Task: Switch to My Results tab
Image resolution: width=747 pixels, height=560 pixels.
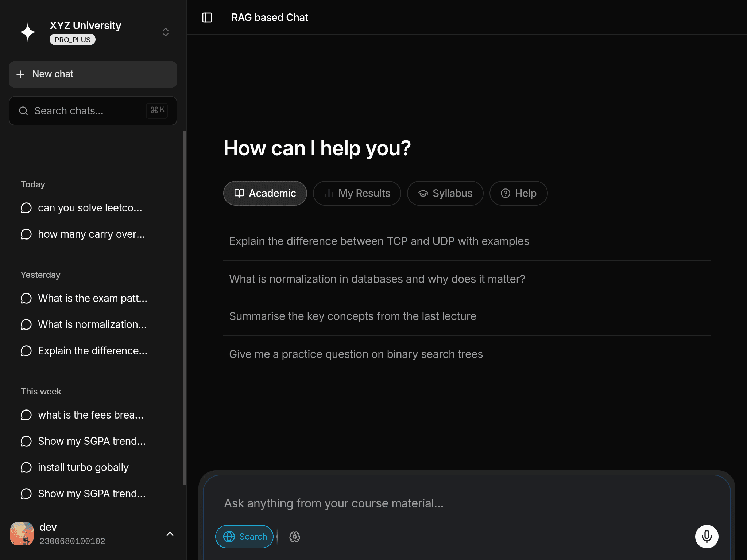Action: (357, 193)
